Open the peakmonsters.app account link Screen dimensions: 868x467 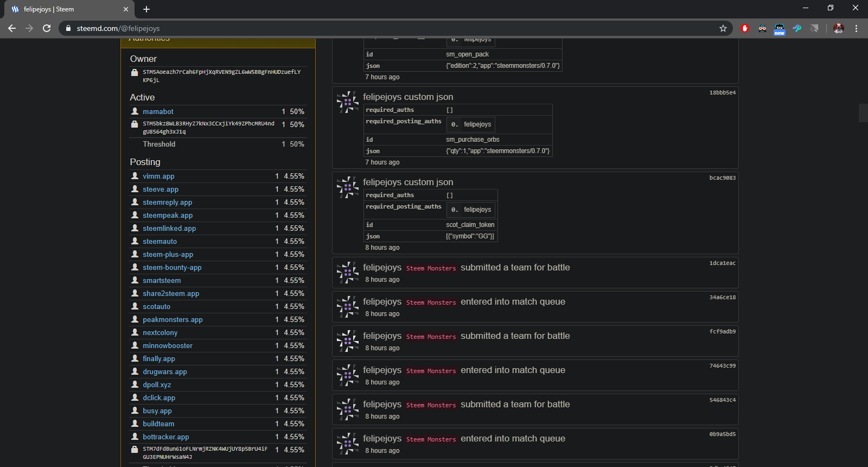coord(173,320)
